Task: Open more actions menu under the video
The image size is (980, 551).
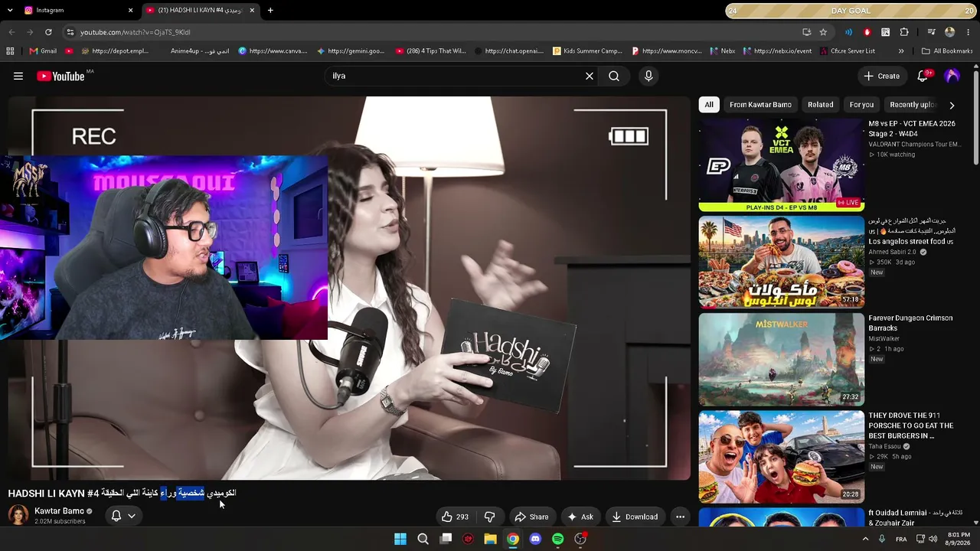Action: point(680,517)
